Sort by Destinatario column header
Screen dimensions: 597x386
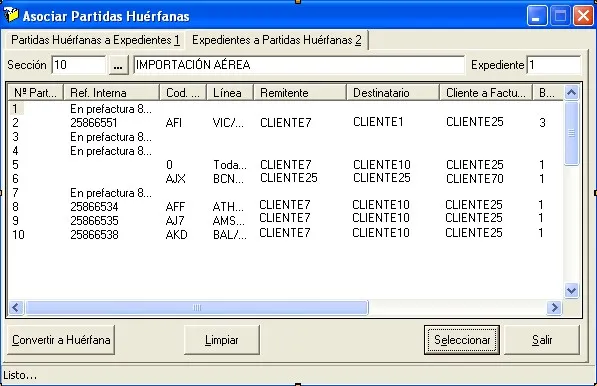pos(393,93)
